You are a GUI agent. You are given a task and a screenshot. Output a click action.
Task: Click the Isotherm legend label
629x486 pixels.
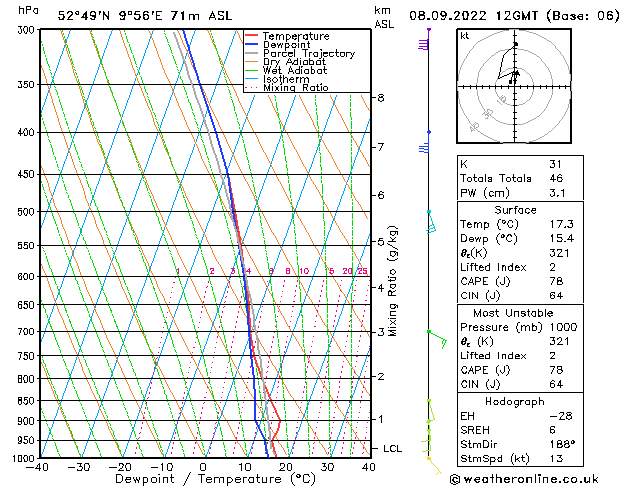[286, 79]
